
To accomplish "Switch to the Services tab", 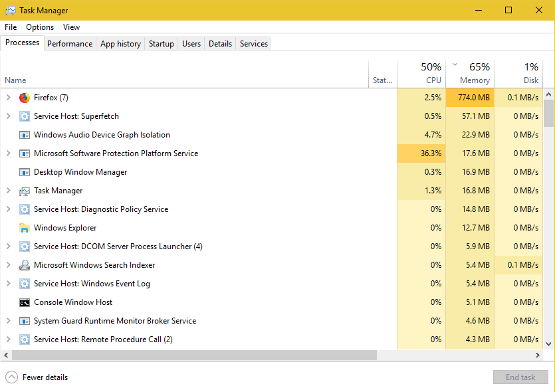I will [x=254, y=44].
